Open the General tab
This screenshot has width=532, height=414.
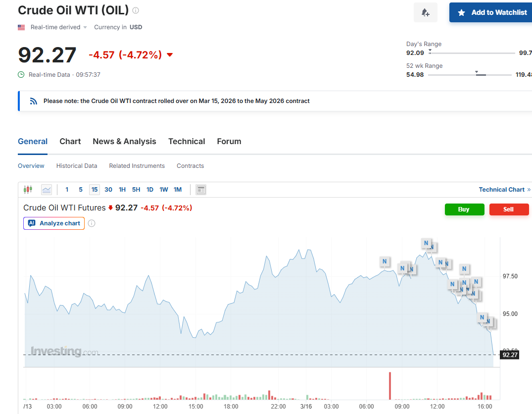(33, 141)
